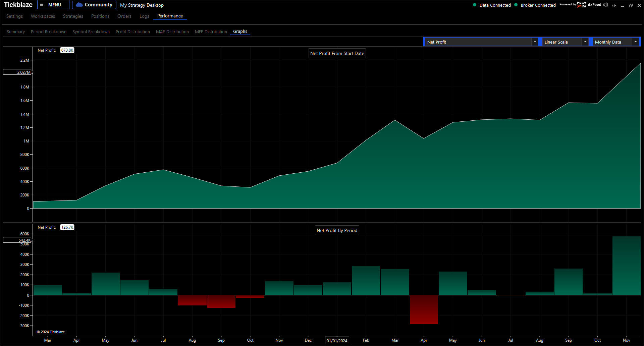Click the 2.027M price axis marker
This screenshot has height=346, width=644.
(18, 72)
